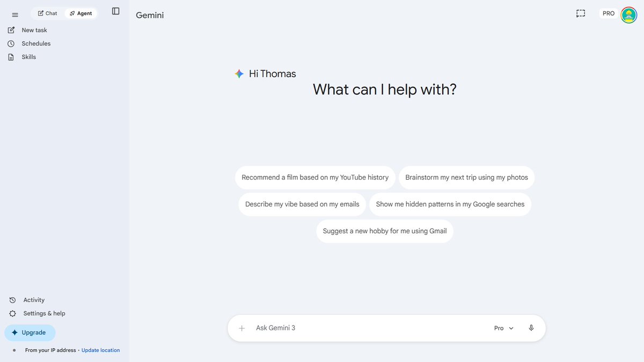Click the Gemini title
Viewport: 644px width, 362px height.
coord(150,15)
